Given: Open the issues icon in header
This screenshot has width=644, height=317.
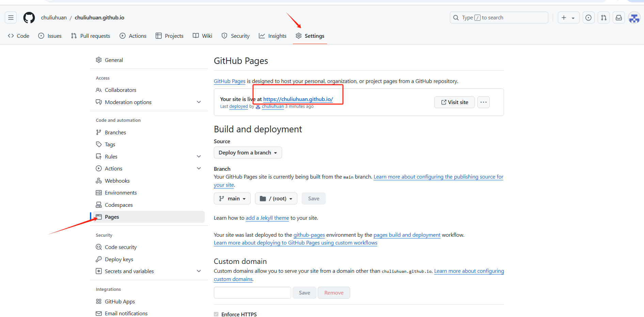Looking at the screenshot, I should pos(588,18).
